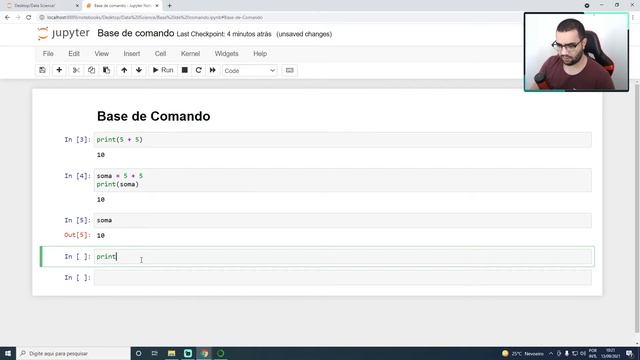Open the Insert menu

132,53
